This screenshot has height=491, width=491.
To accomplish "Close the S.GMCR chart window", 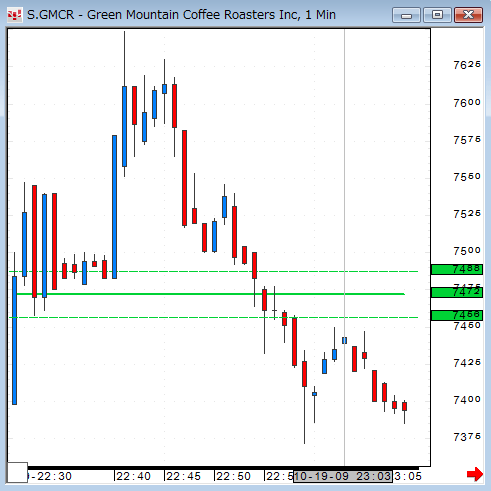I will [468, 15].
